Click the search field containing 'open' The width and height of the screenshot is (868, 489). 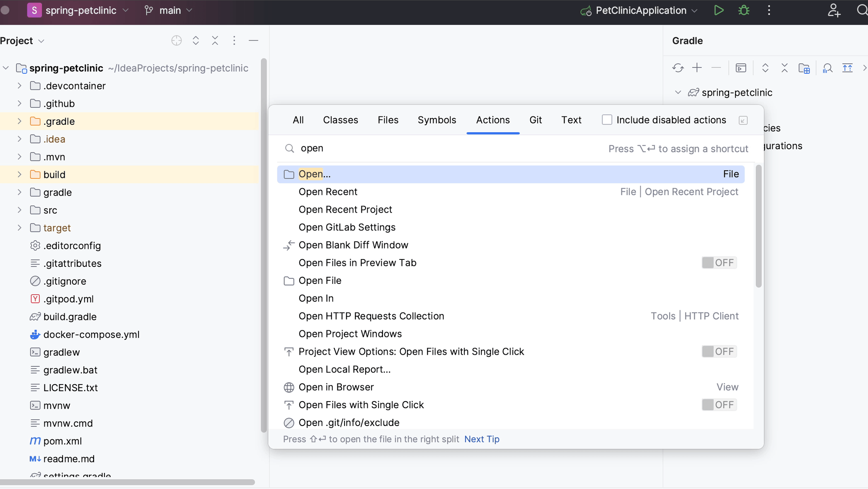tap(415, 148)
